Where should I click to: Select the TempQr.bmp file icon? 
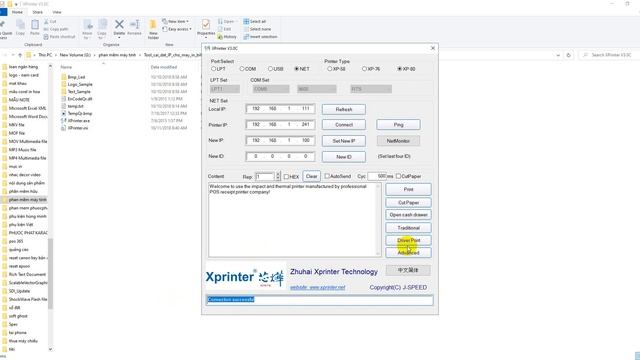[x=64, y=113]
